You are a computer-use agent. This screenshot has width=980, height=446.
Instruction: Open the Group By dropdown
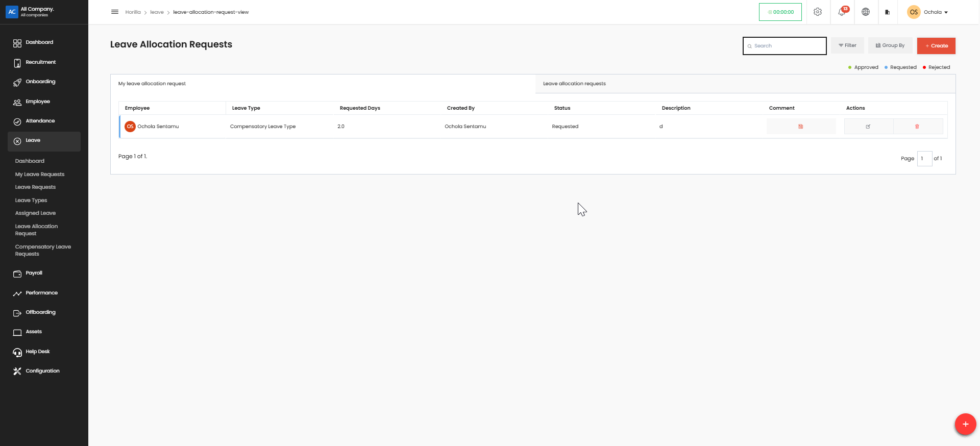click(x=890, y=45)
